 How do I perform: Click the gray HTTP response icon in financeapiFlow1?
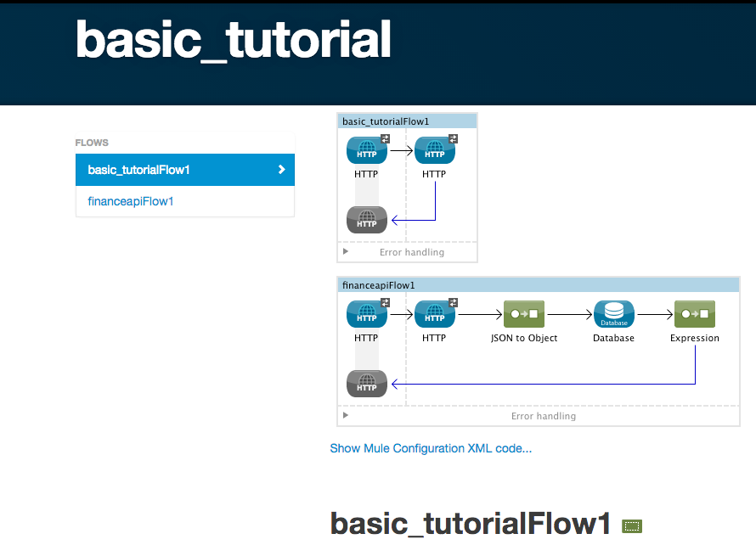point(367,384)
